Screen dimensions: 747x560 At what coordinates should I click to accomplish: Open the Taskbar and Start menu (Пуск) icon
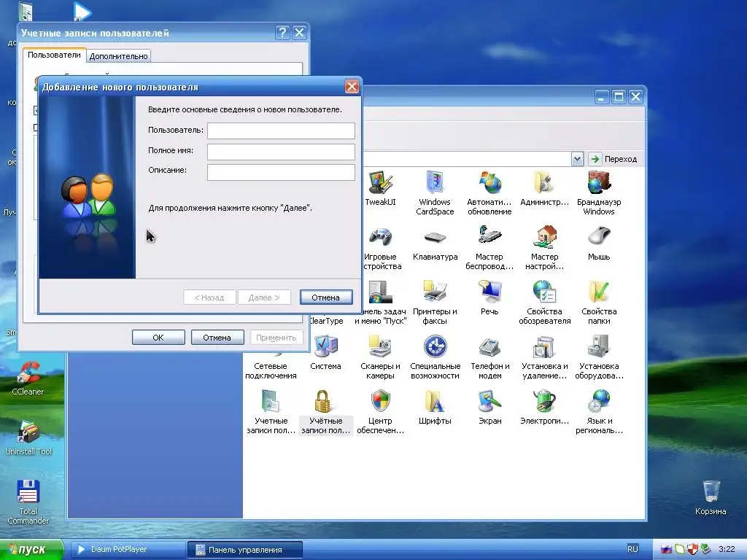coord(380,292)
